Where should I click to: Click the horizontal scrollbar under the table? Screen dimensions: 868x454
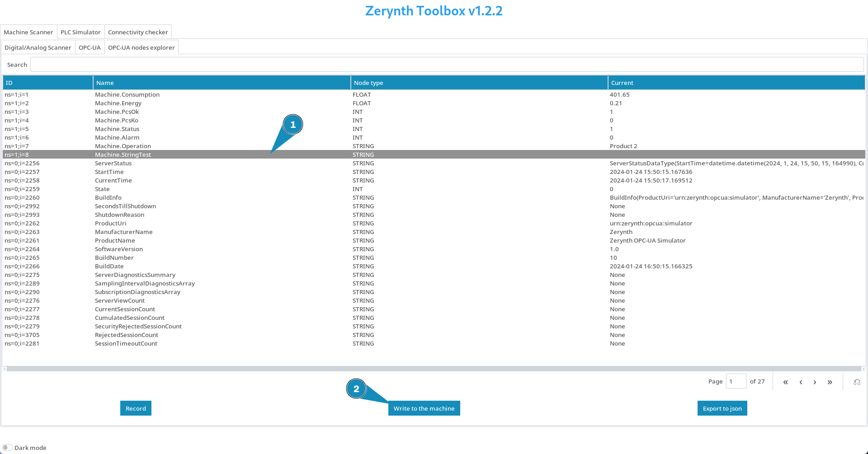tap(434, 369)
